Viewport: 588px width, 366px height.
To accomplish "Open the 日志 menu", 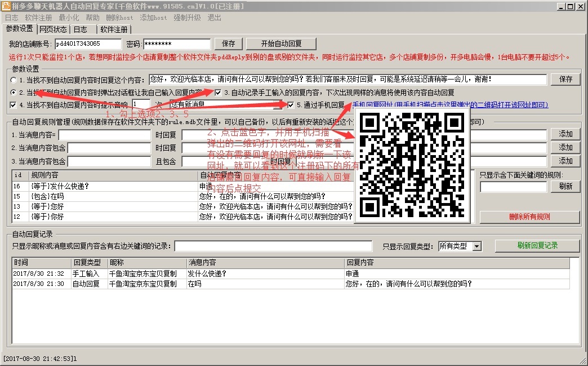I will pyautogui.click(x=12, y=17).
